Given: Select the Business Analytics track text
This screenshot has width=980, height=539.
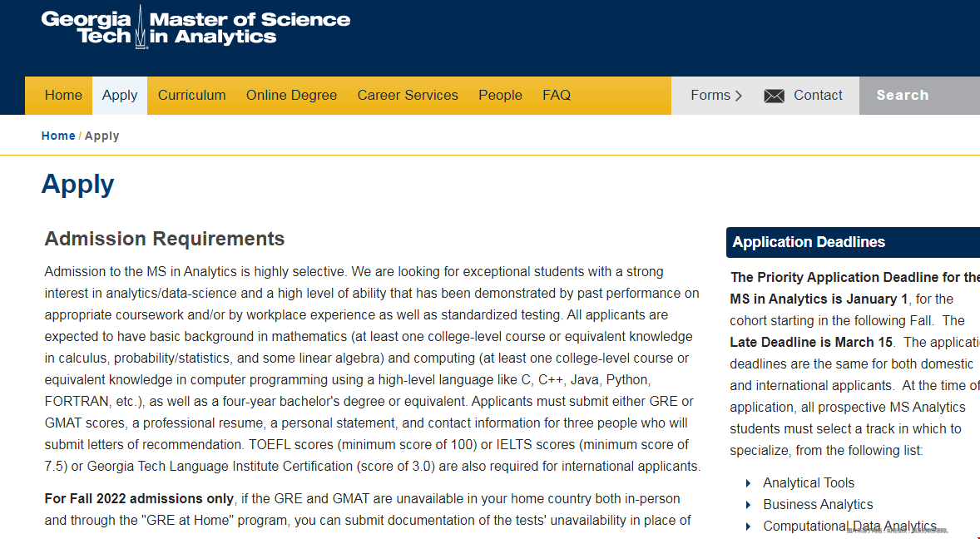Looking at the screenshot, I should pos(818,505).
